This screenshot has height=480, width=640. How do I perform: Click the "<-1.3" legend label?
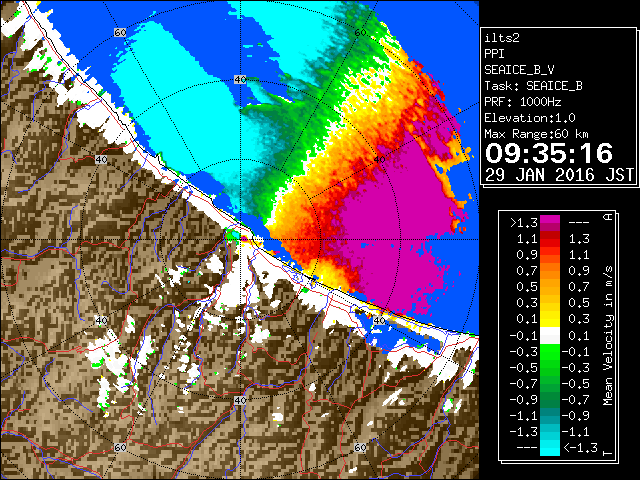[x=580, y=448]
